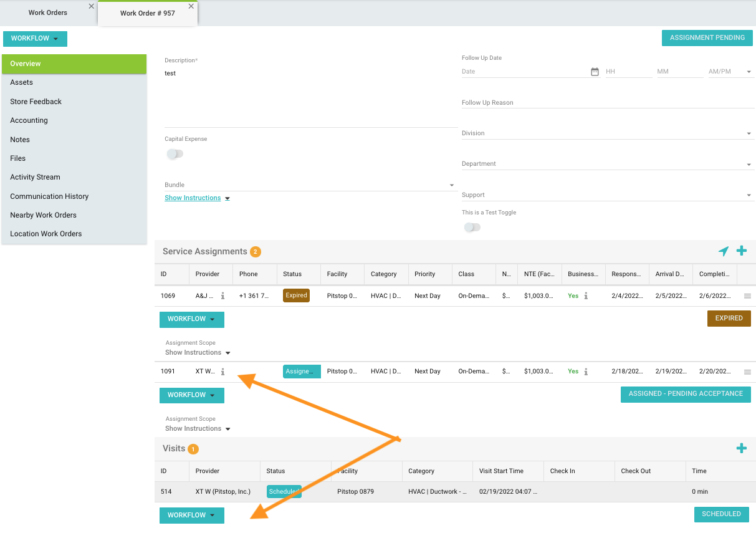Enable the Capital Expense toggle
The image size is (756, 533).
click(175, 154)
